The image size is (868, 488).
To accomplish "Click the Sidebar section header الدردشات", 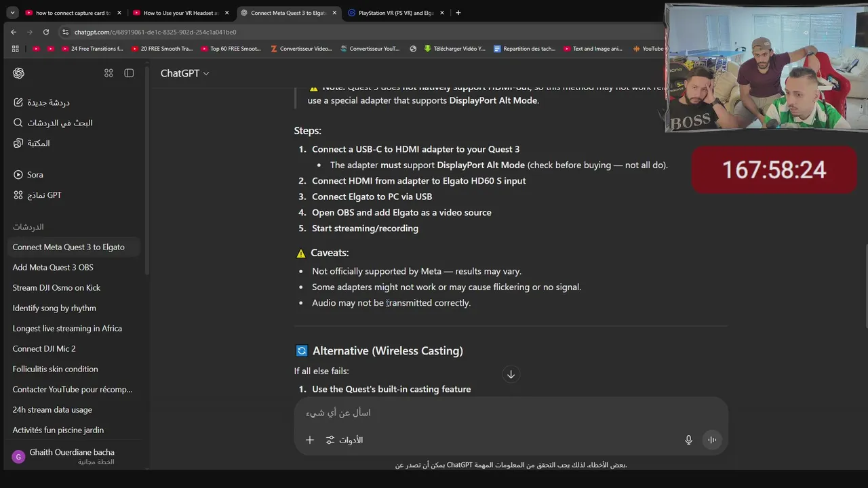I will coord(28,227).
